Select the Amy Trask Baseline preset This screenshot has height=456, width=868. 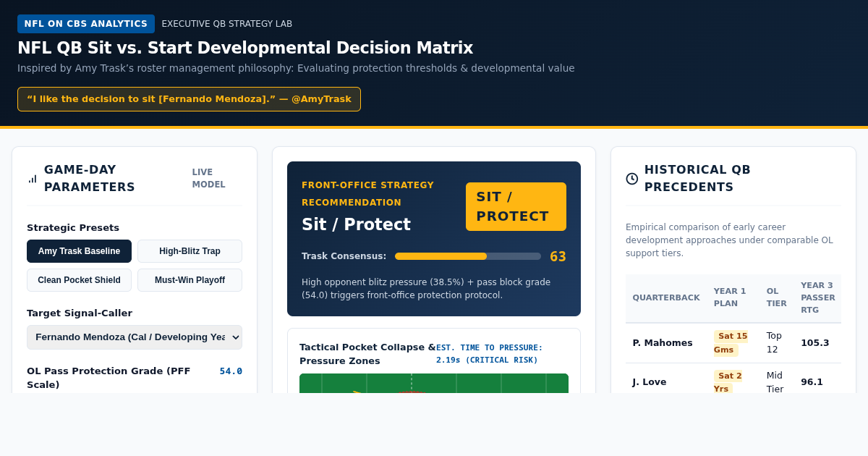click(79, 251)
